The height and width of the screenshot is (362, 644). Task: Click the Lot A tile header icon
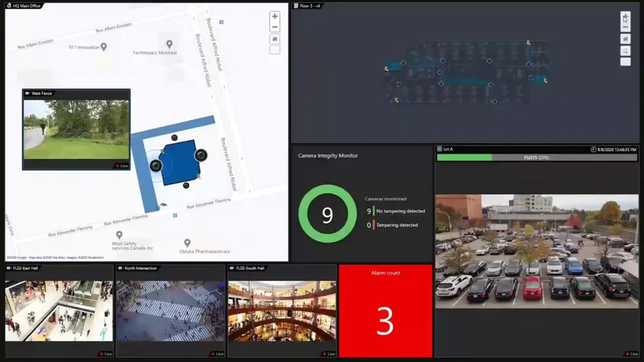pyautogui.click(x=440, y=149)
